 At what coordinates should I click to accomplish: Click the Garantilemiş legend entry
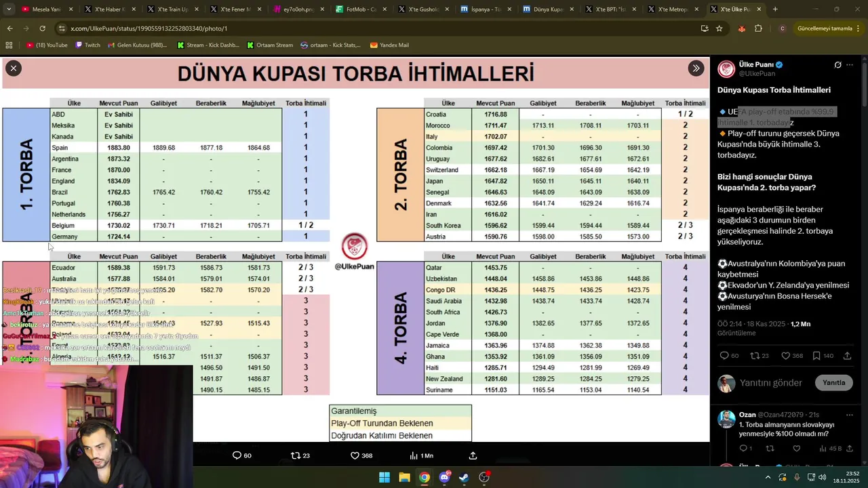tap(400, 411)
